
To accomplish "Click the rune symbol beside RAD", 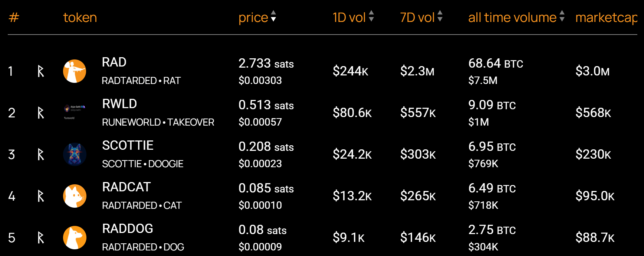I will pyautogui.click(x=41, y=71).
